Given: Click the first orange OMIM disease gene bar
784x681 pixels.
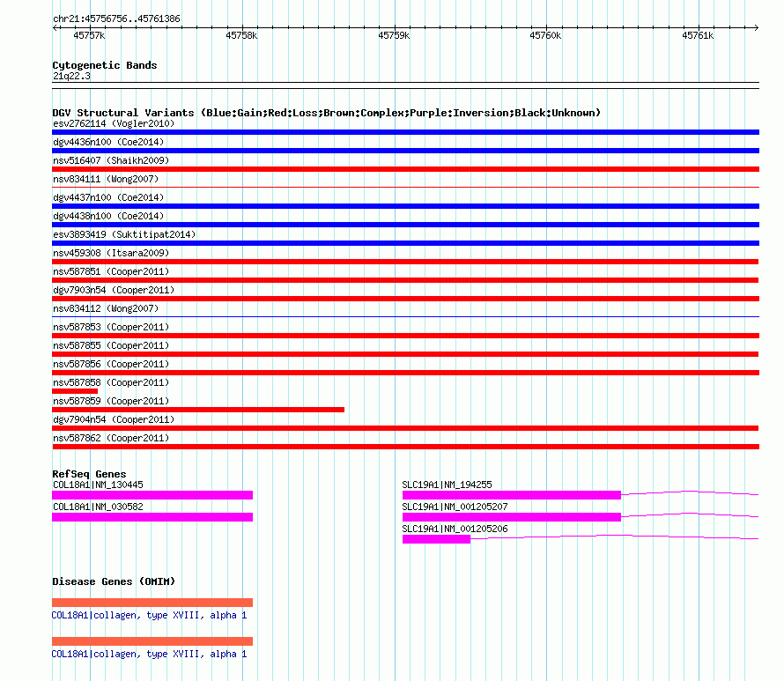Looking at the screenshot, I should point(152,603).
